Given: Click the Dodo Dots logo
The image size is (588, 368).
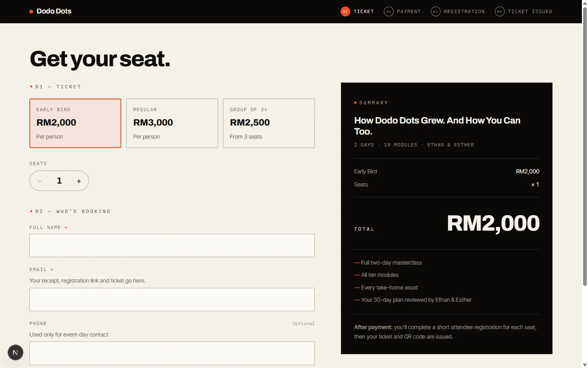Looking at the screenshot, I should click(50, 11).
